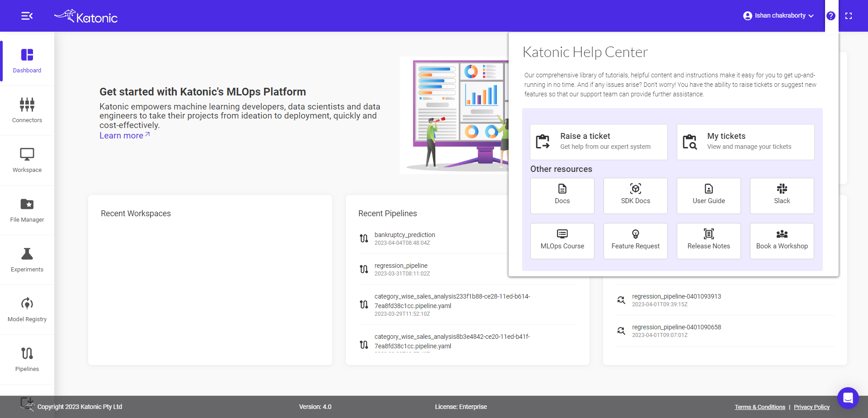Click the bankruptcy_prediction pipeline icon
Image resolution: width=868 pixels, height=418 pixels.
coord(364,238)
